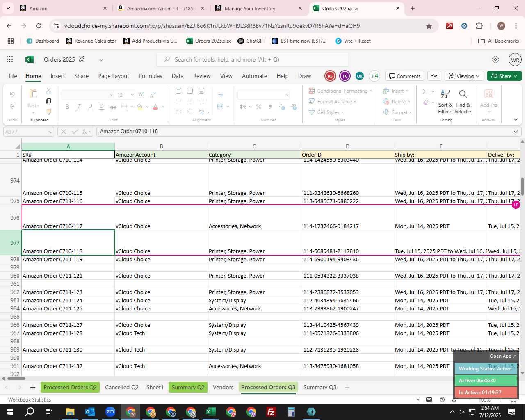Click the formula bar input
This screenshot has width=525, height=420.
304,132
